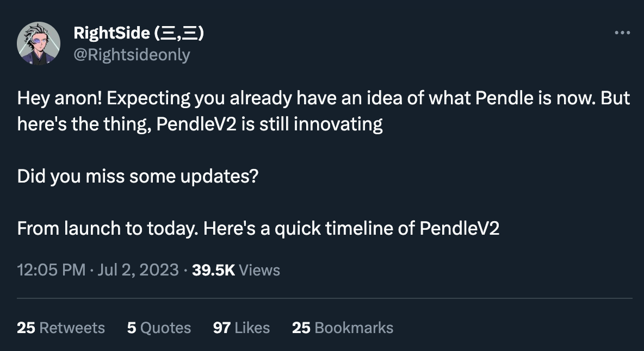The image size is (644, 351).
Task: Click the bold 5 number beside Quotes
Action: click(x=131, y=328)
